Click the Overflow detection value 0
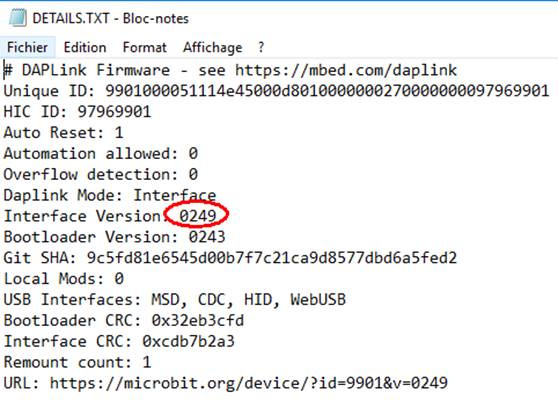Viewport: 558px width, 400px height. tap(193, 174)
